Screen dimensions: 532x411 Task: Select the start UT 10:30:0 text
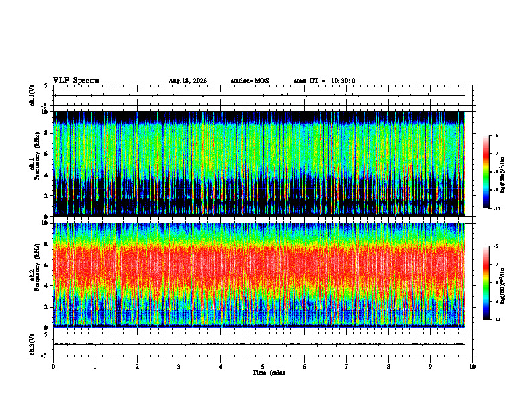coord(324,81)
